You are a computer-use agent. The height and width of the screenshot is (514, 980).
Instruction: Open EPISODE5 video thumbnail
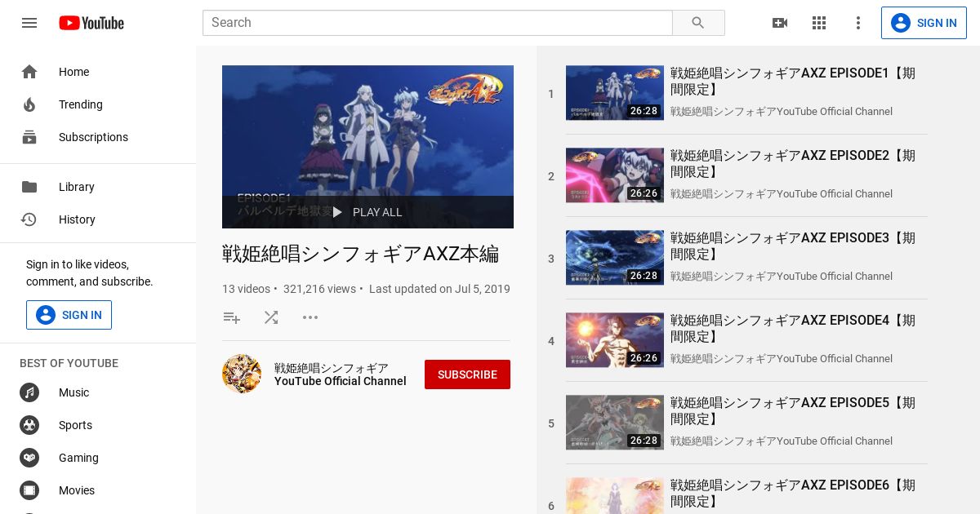(x=615, y=423)
